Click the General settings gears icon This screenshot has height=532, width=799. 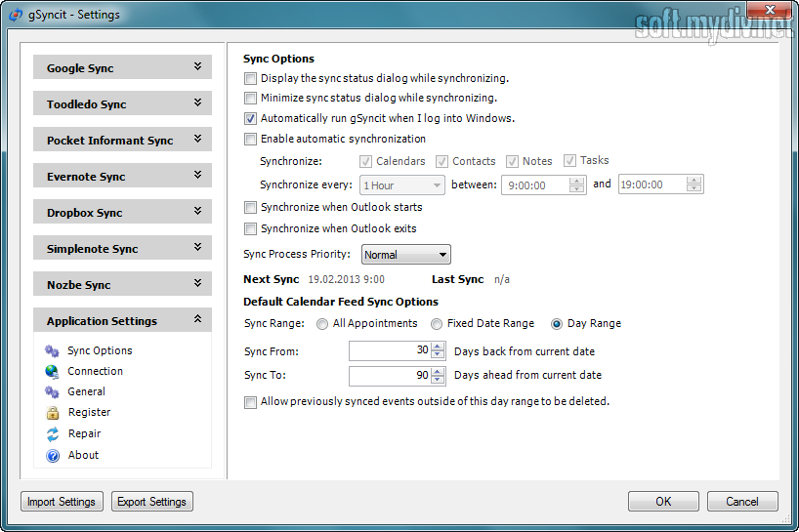[53, 391]
